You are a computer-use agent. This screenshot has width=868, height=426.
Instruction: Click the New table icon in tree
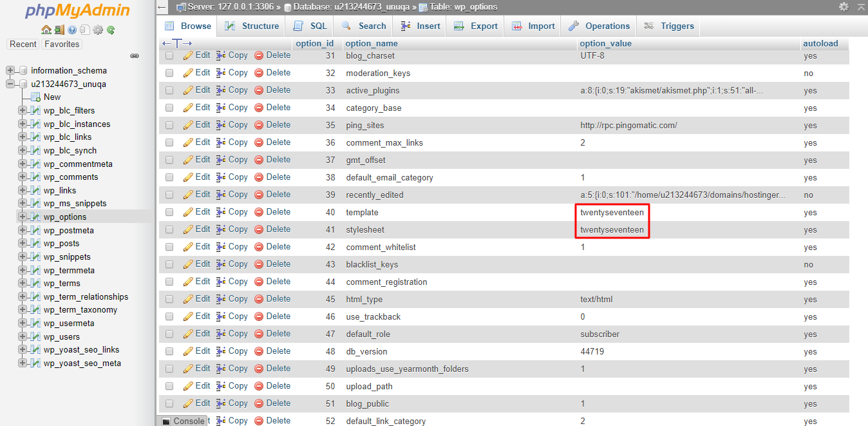(36, 97)
